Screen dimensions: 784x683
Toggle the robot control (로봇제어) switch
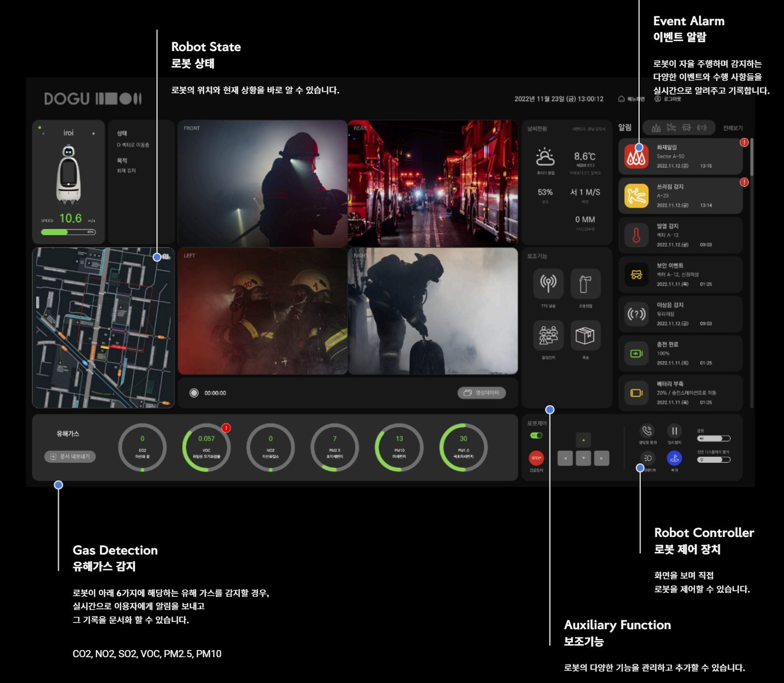click(x=536, y=435)
